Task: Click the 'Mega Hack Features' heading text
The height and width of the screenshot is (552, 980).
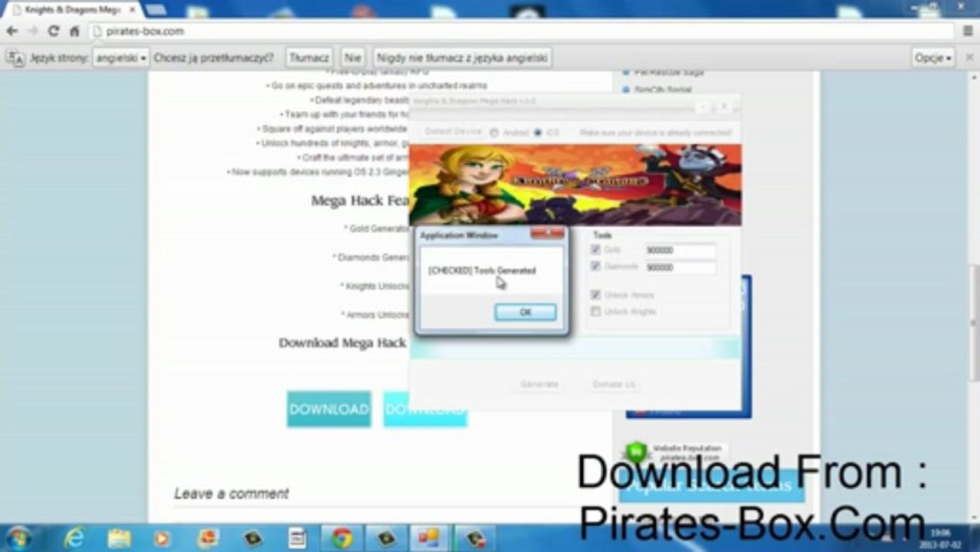Action: point(360,201)
